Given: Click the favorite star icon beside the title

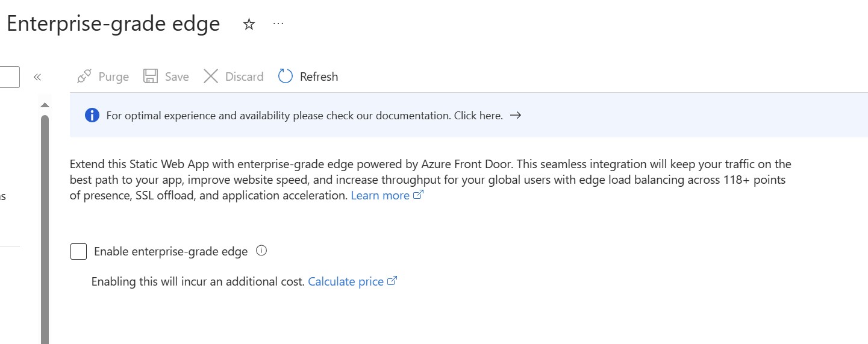Looking at the screenshot, I should (249, 24).
